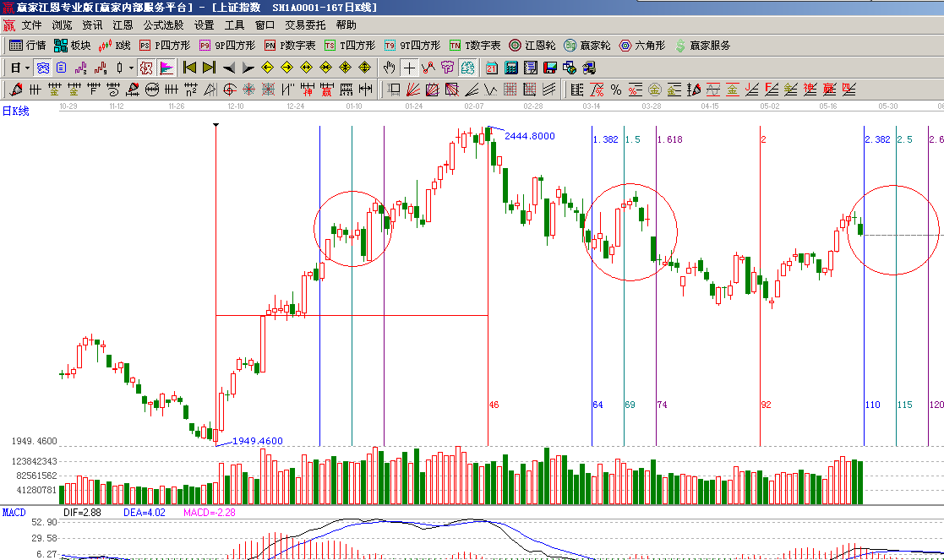The width and height of the screenshot is (944, 560).
Task: Toggle the red pressed indicator button
Action: pyautogui.click(x=145, y=68)
